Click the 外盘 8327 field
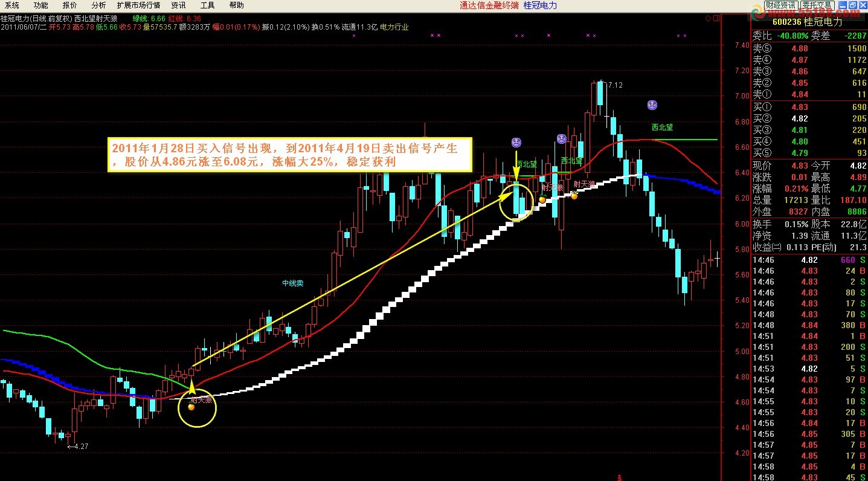 [x=780, y=212]
